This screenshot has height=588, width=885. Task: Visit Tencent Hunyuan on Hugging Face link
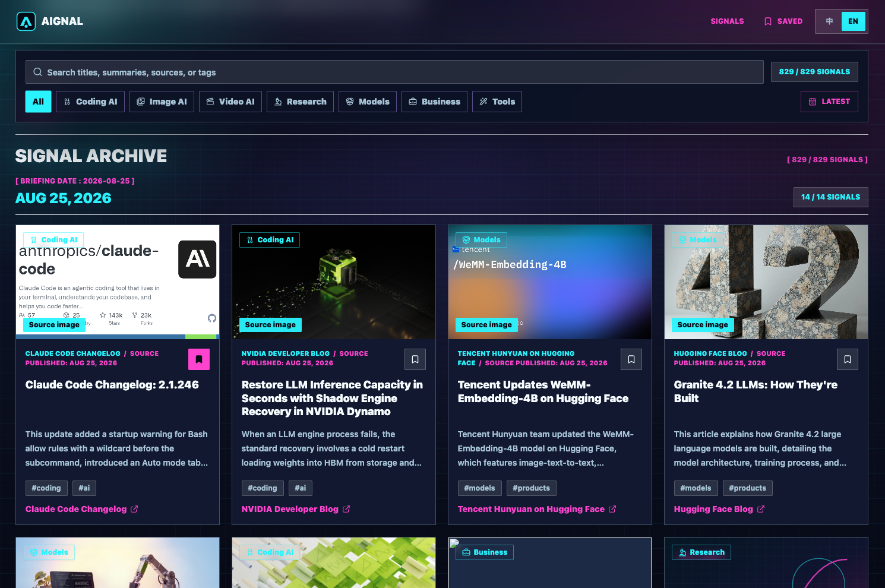coord(537,509)
